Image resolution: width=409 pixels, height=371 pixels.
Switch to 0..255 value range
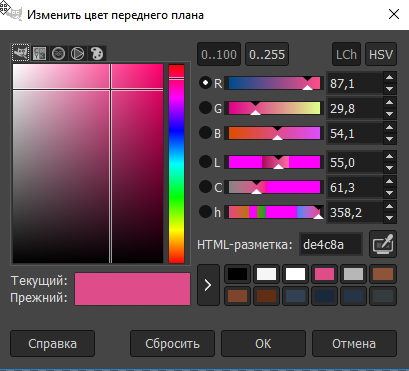[x=267, y=54]
